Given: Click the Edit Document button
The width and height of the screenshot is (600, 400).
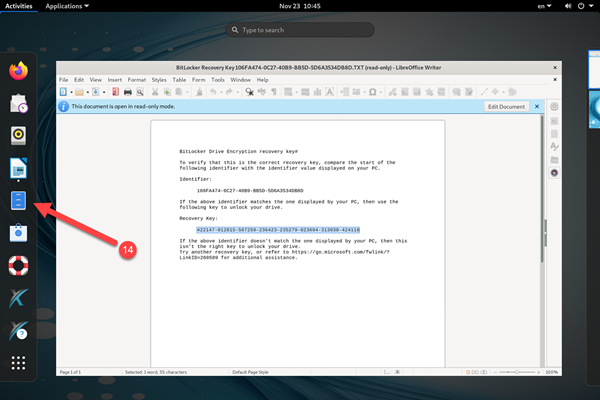Looking at the screenshot, I should coord(506,107).
